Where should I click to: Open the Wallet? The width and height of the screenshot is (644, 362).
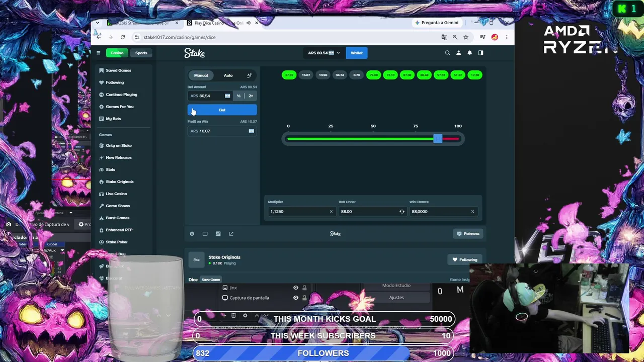click(357, 53)
